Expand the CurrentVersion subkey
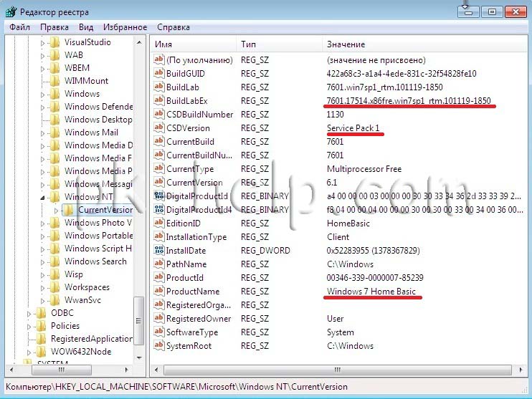 tap(56, 211)
